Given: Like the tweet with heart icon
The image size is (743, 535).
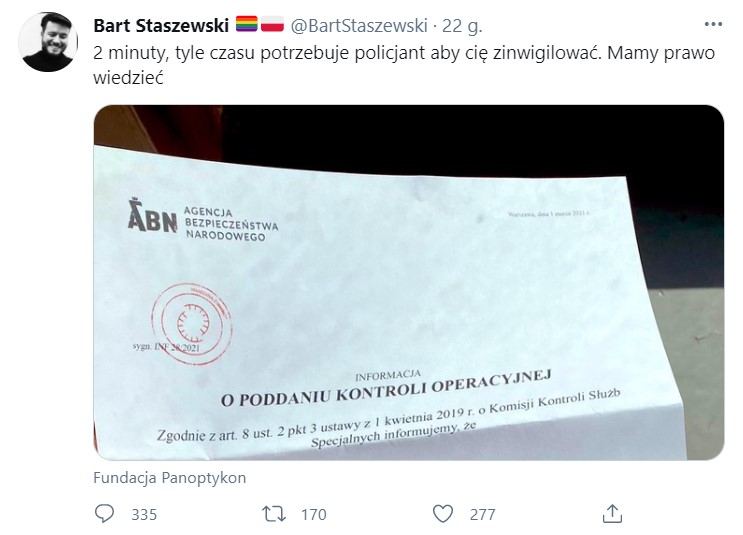Looking at the screenshot, I should [443, 514].
